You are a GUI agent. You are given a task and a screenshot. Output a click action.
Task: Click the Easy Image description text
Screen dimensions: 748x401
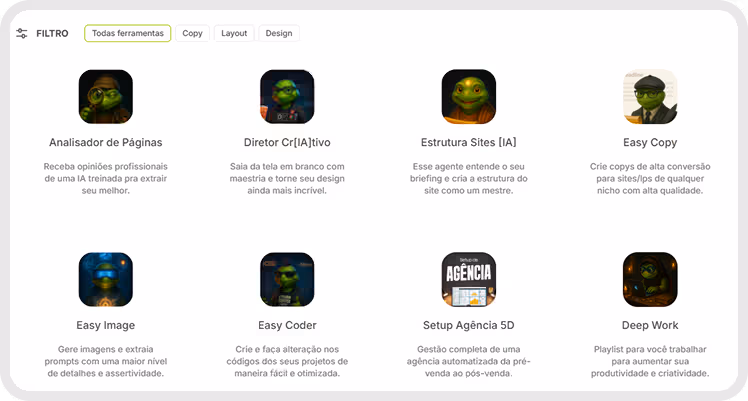[106, 361]
